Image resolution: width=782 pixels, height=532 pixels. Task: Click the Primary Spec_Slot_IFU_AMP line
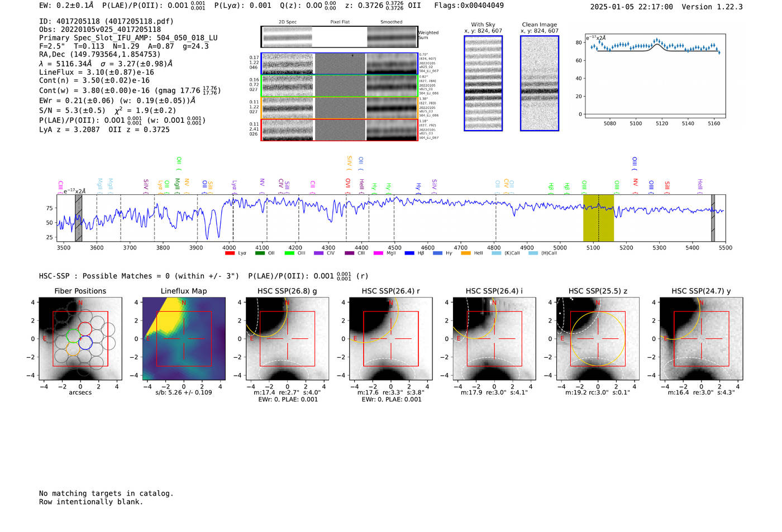pyautogui.click(x=128, y=38)
